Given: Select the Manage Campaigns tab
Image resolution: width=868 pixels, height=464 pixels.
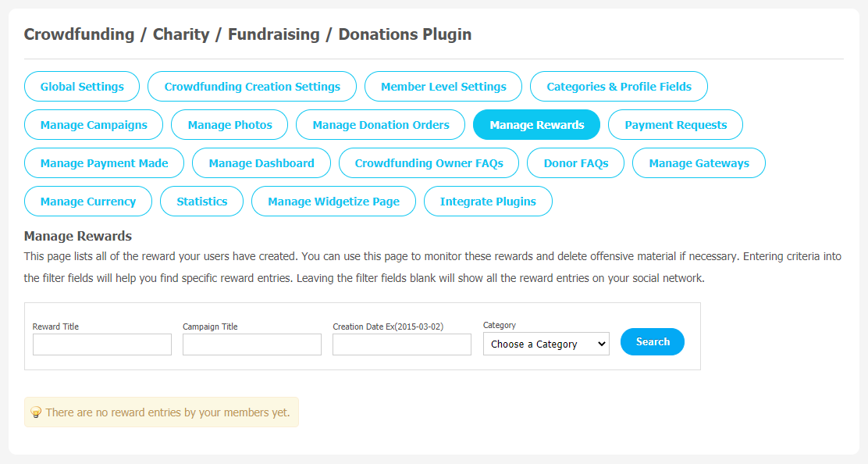Looking at the screenshot, I should pos(94,124).
